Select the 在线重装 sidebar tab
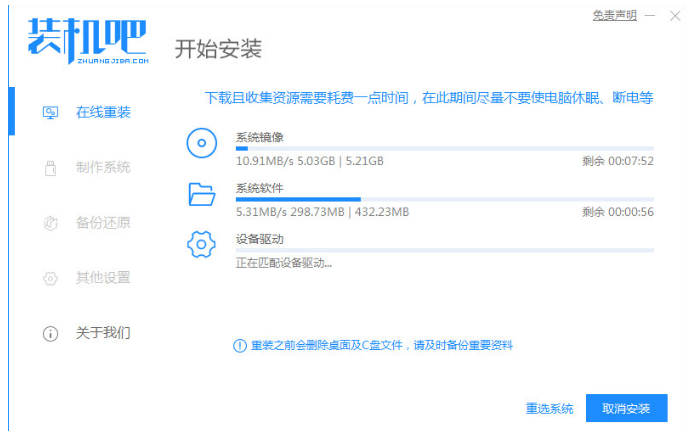The height and width of the screenshot is (436, 698). [x=103, y=112]
